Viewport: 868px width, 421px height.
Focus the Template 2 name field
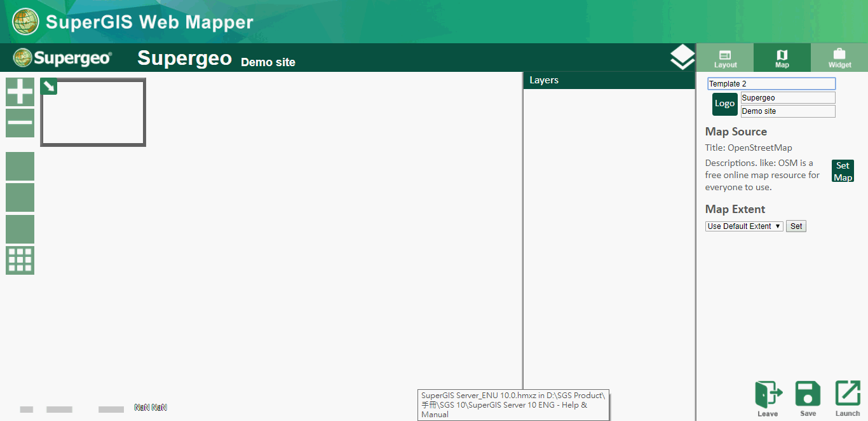pyautogui.click(x=771, y=84)
